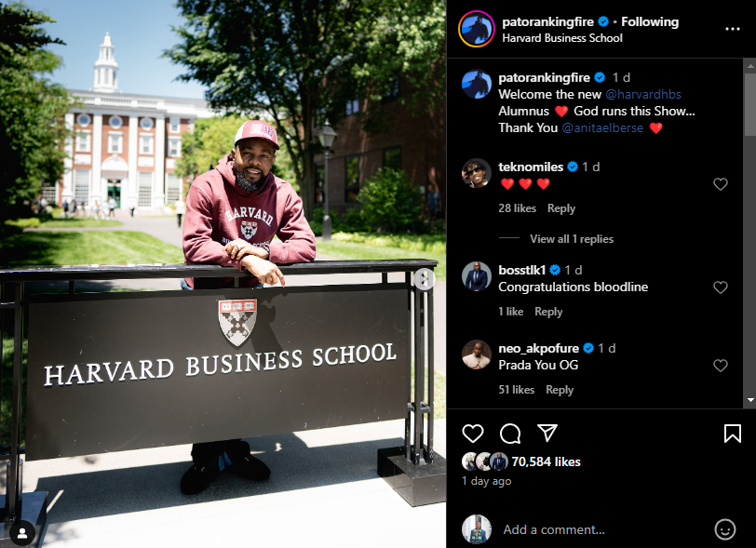View the 70,584 likes list

(x=546, y=461)
